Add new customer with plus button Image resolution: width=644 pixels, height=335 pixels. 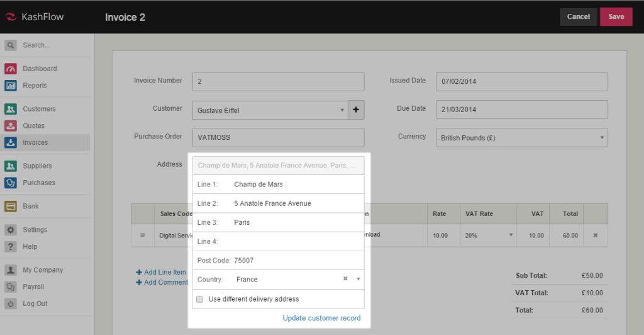(355, 110)
